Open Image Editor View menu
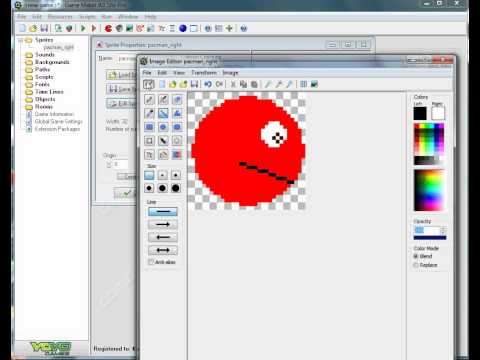480x360 pixels. point(179,73)
